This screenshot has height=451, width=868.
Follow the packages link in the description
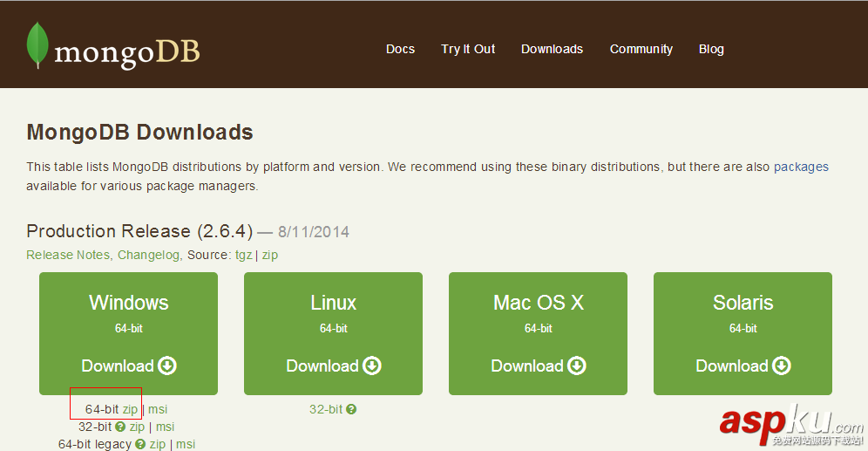click(801, 167)
